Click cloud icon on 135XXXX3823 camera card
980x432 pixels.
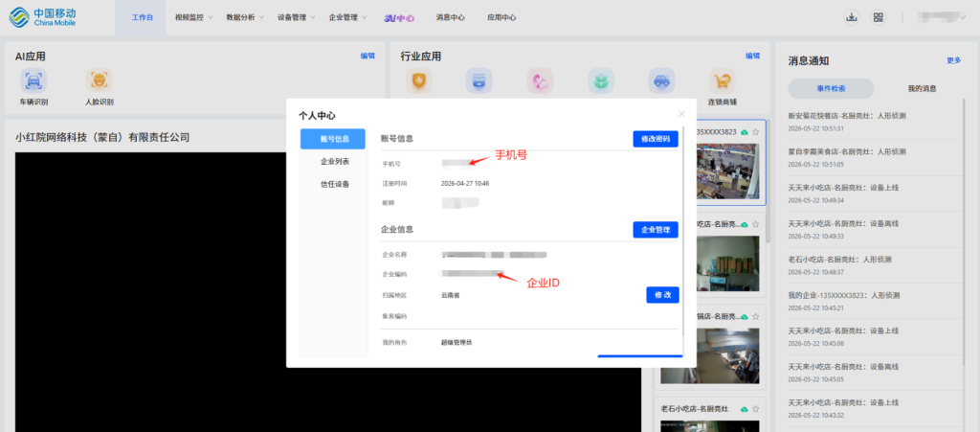[x=744, y=132]
